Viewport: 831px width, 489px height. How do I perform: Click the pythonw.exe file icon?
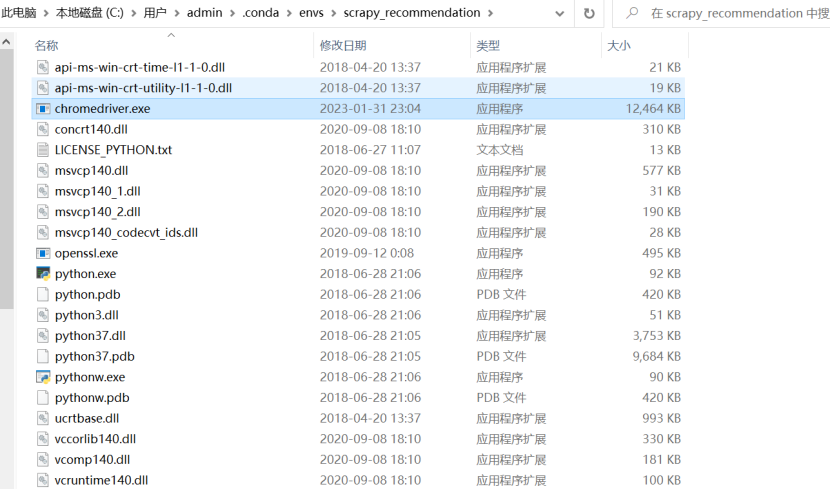coord(43,377)
